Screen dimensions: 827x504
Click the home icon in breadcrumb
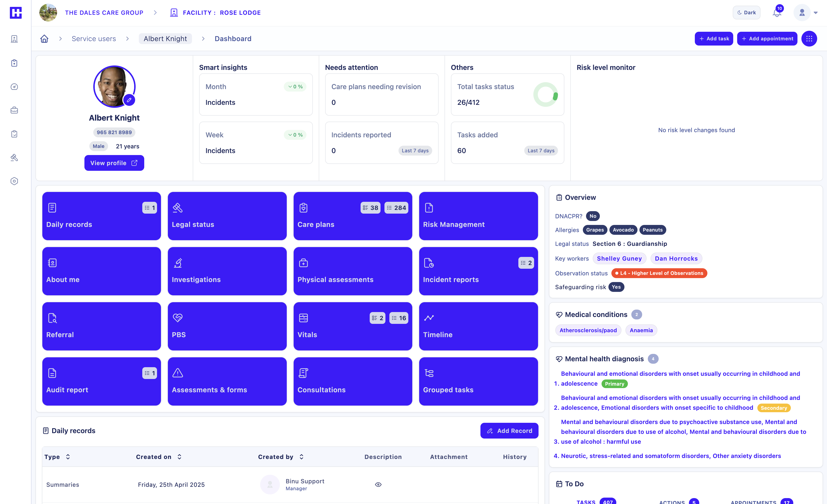click(x=44, y=39)
